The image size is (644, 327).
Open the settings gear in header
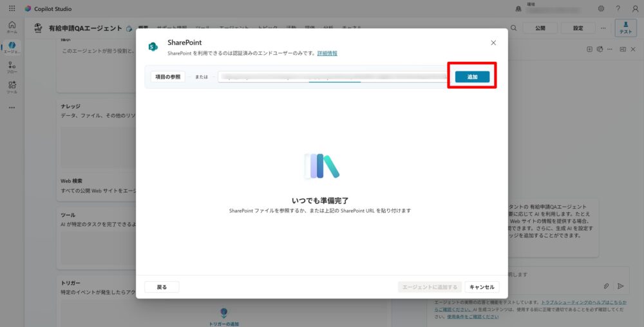[601, 8]
